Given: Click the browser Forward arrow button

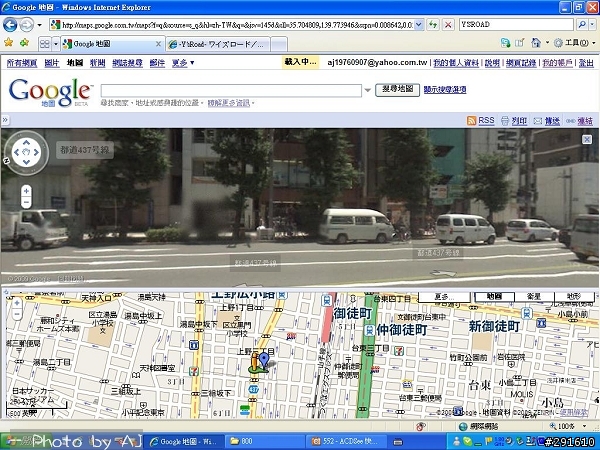Looking at the screenshot, I should tap(26, 25).
